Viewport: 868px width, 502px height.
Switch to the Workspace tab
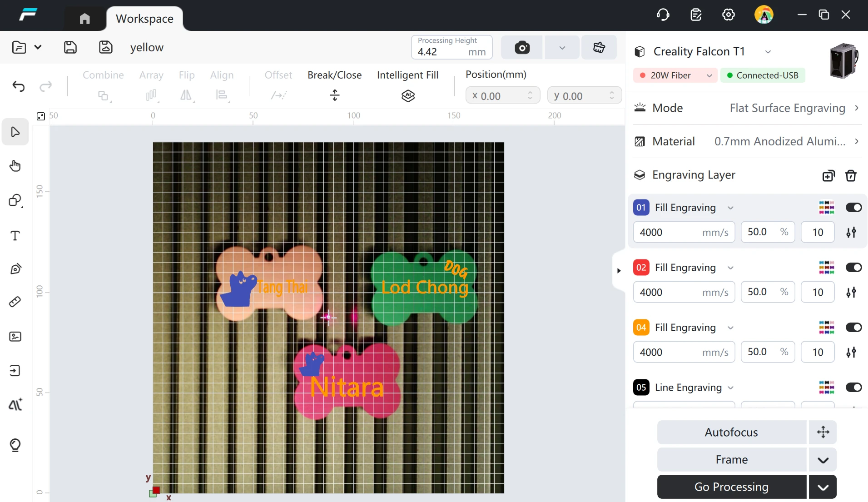pyautogui.click(x=144, y=19)
